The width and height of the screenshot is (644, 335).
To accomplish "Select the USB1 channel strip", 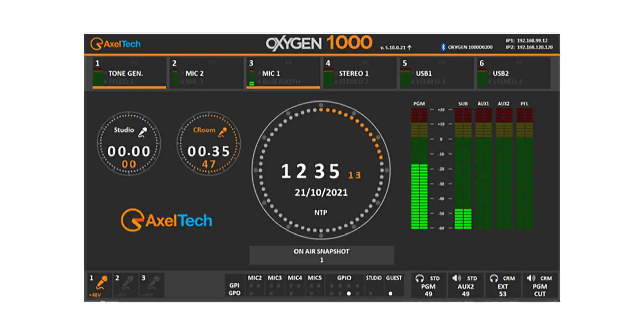I will click(424, 74).
